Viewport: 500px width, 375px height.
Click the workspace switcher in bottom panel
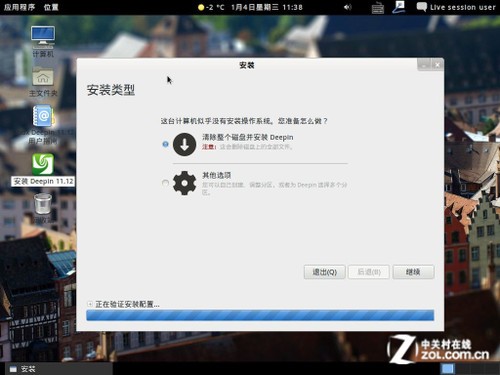[x=469, y=368]
